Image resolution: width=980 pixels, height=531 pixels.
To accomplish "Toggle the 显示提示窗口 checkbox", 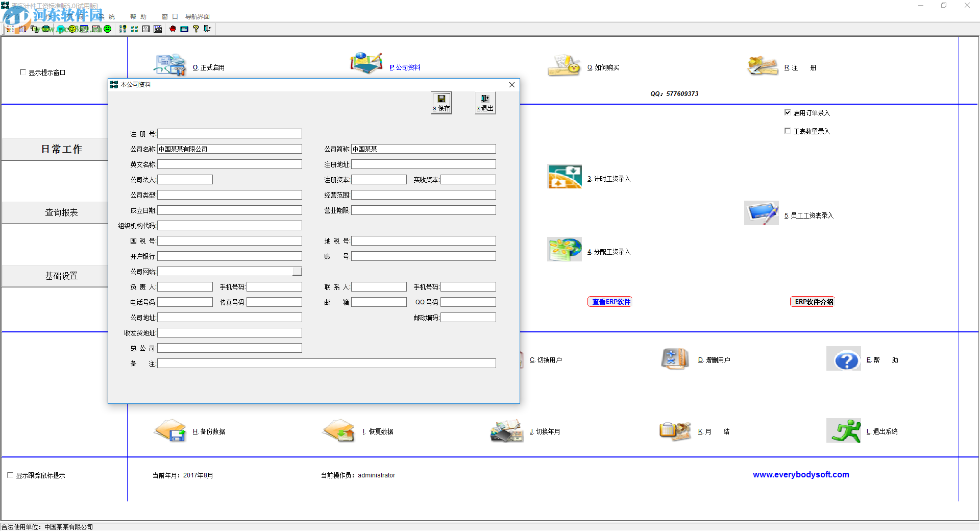I will 23,72.
